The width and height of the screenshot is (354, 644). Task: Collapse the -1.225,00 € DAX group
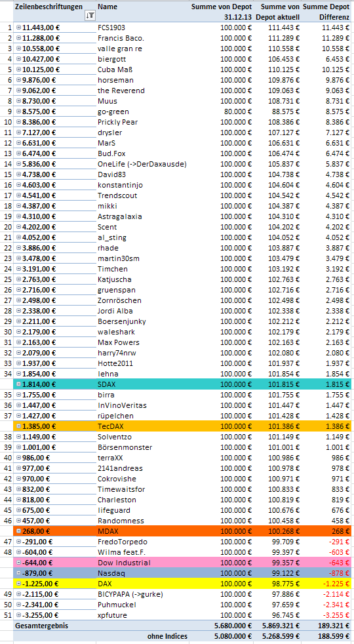click(x=19, y=584)
